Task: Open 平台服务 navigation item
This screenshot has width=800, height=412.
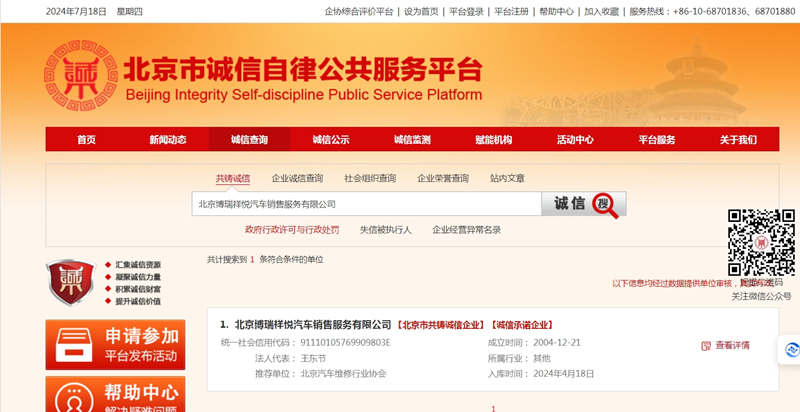Action: (x=657, y=140)
